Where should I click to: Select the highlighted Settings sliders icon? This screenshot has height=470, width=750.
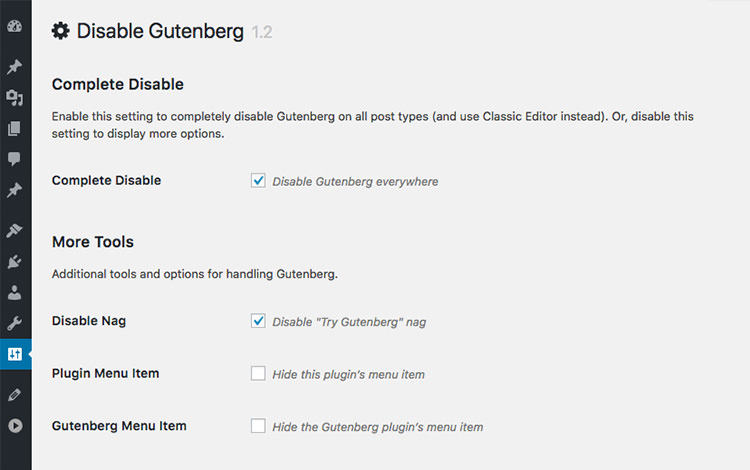point(15,354)
